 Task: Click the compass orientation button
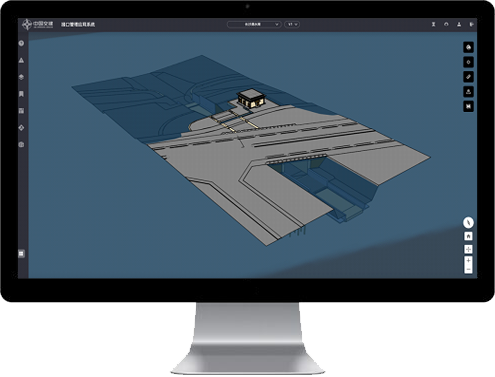click(x=468, y=222)
